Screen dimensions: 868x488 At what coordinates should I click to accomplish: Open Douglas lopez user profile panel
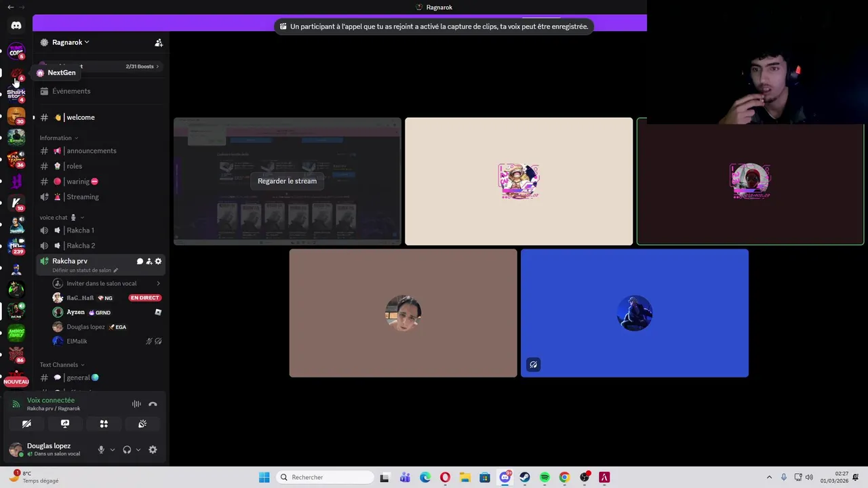tap(49, 449)
